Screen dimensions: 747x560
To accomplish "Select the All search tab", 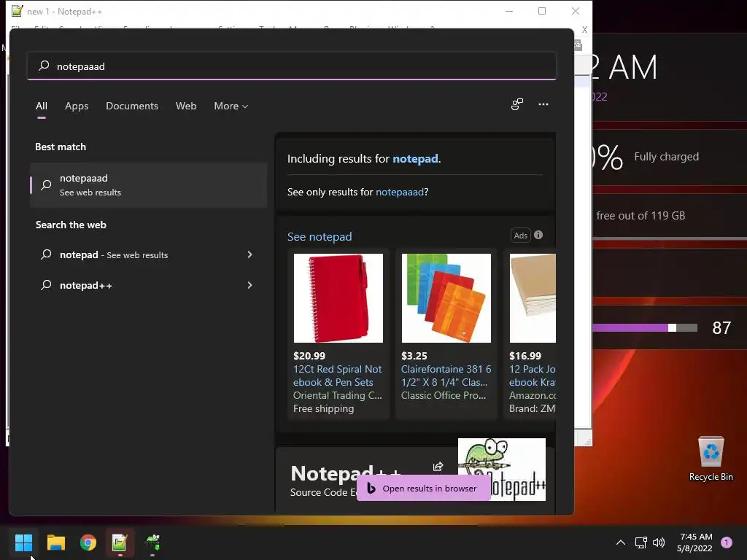I will coord(42,106).
